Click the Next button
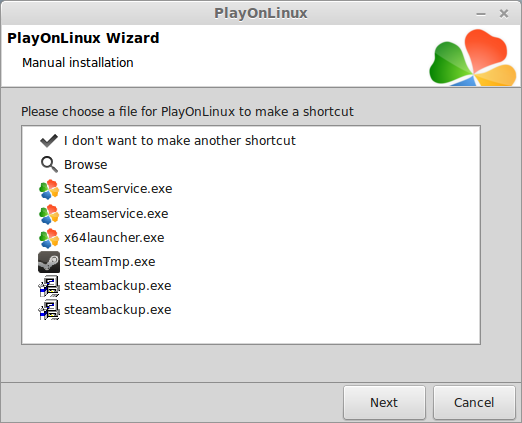522x423 pixels. click(x=384, y=402)
